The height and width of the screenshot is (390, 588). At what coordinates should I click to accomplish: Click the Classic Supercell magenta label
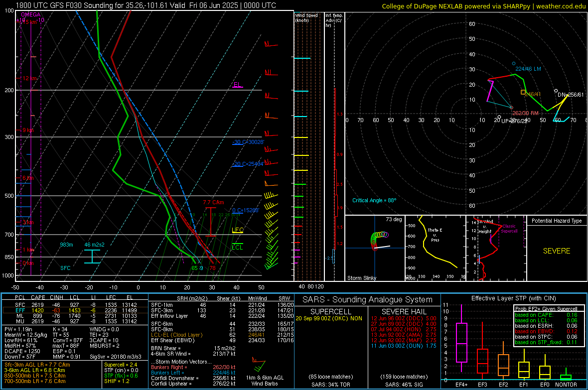509,229
